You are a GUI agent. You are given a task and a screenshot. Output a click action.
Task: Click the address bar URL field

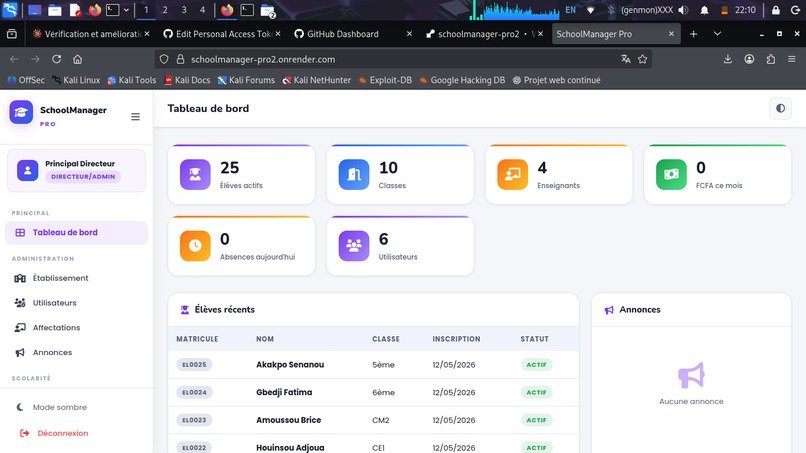[x=404, y=59]
